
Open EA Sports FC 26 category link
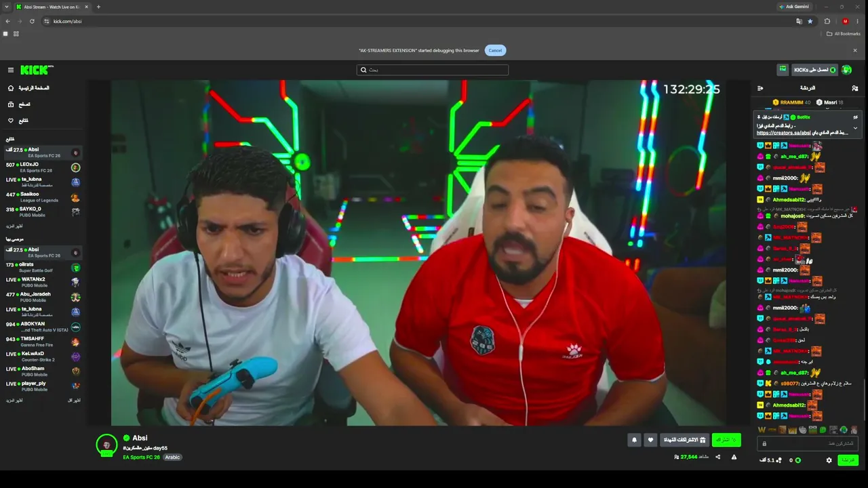141,457
